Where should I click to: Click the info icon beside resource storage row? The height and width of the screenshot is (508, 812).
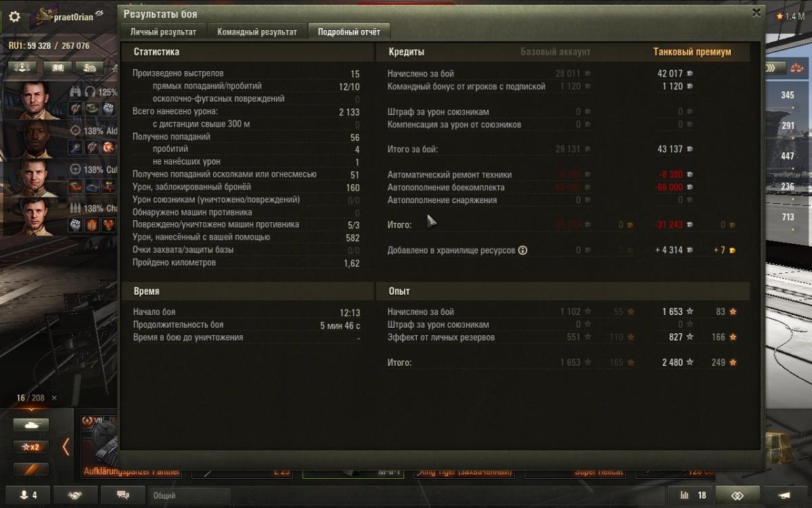click(522, 250)
